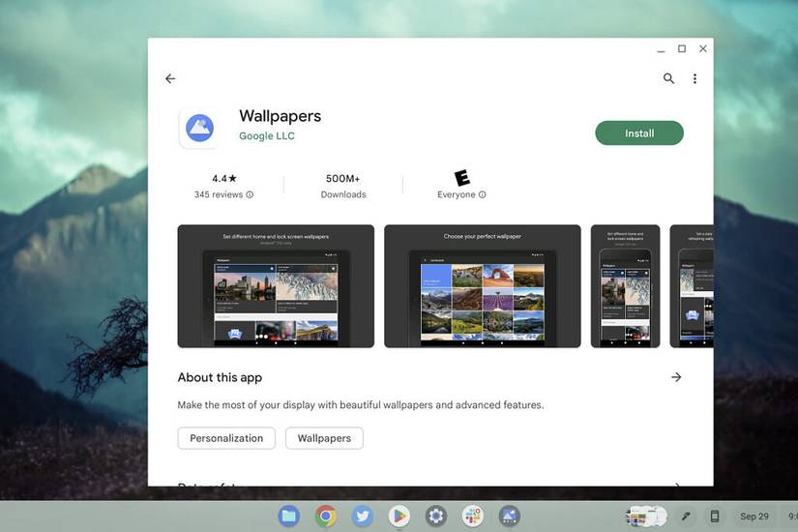This screenshot has height=532, width=798.
Task: Click the About this app heading
Action: pyautogui.click(x=220, y=378)
